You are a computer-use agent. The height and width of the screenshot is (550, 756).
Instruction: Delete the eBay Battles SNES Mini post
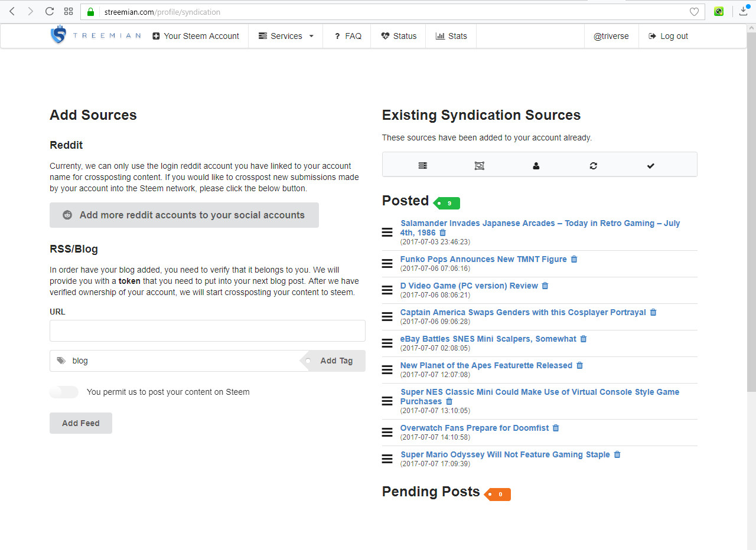[584, 339]
